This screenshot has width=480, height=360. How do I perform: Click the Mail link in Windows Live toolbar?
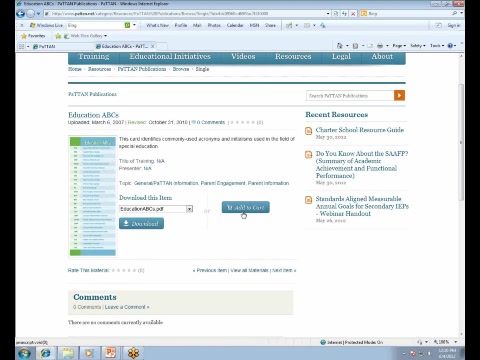tap(197, 25)
